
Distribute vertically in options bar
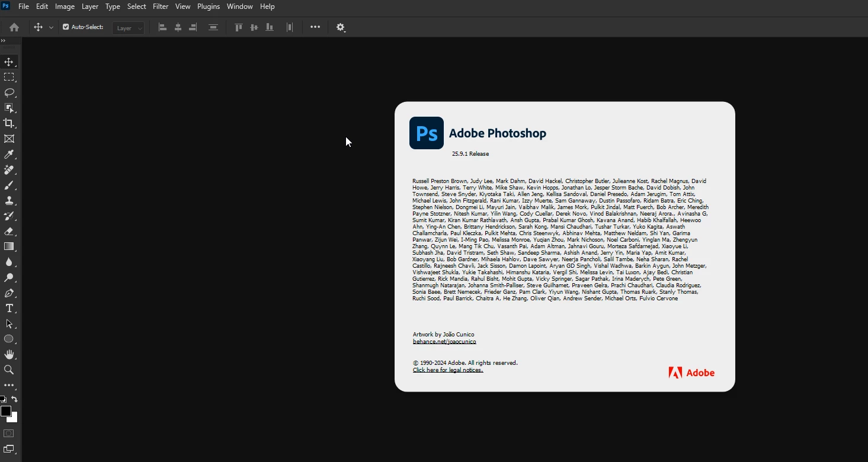[x=213, y=27]
